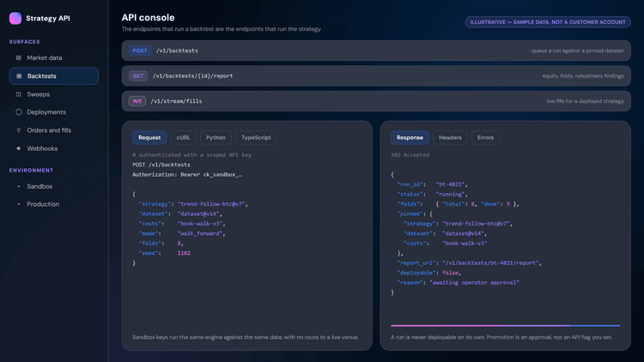Click the "running" status value

click(450, 194)
